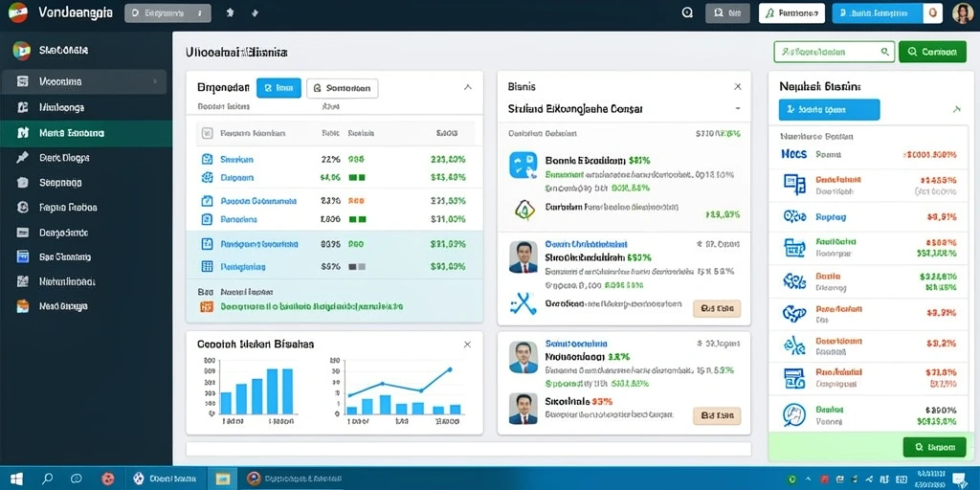Viewport: 980px width, 490px height.
Task: Open the blue app icon in the Bisnis panel
Action: pos(523,165)
